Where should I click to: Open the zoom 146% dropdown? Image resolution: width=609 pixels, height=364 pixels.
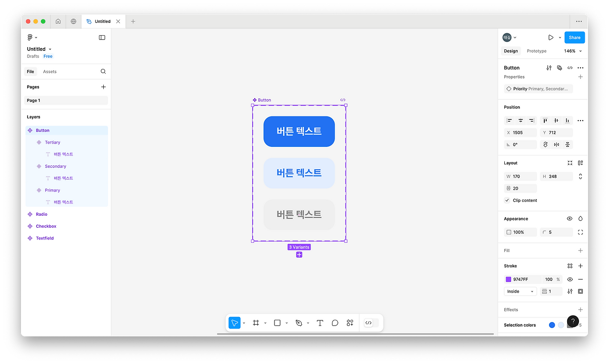(x=573, y=51)
